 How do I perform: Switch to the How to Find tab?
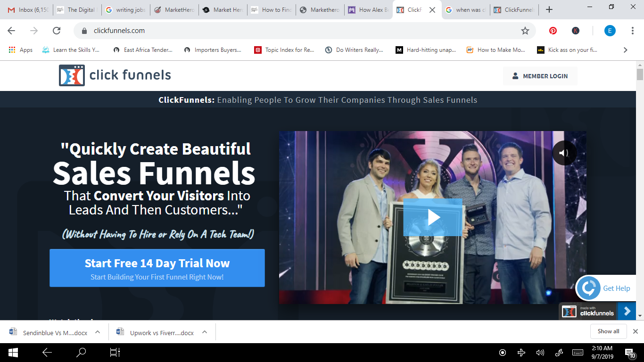(x=272, y=10)
